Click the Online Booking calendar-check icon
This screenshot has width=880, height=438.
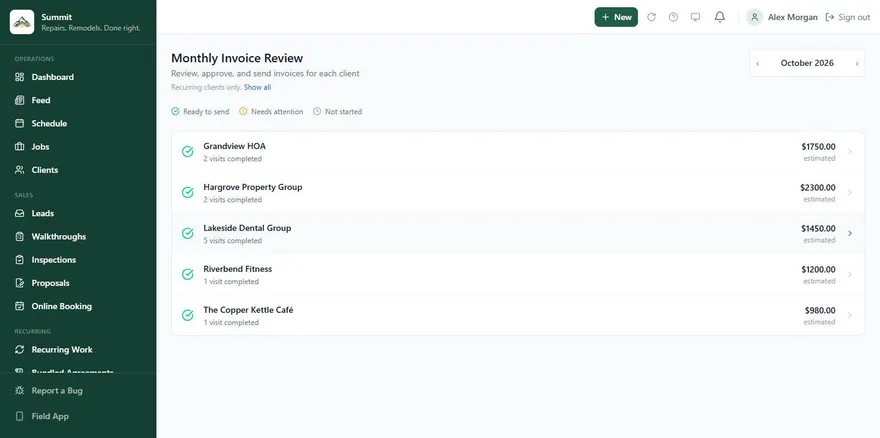[20, 306]
